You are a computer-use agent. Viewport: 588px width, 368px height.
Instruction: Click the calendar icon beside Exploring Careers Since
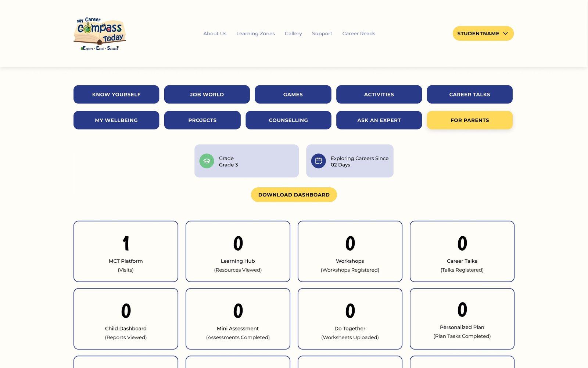click(318, 161)
